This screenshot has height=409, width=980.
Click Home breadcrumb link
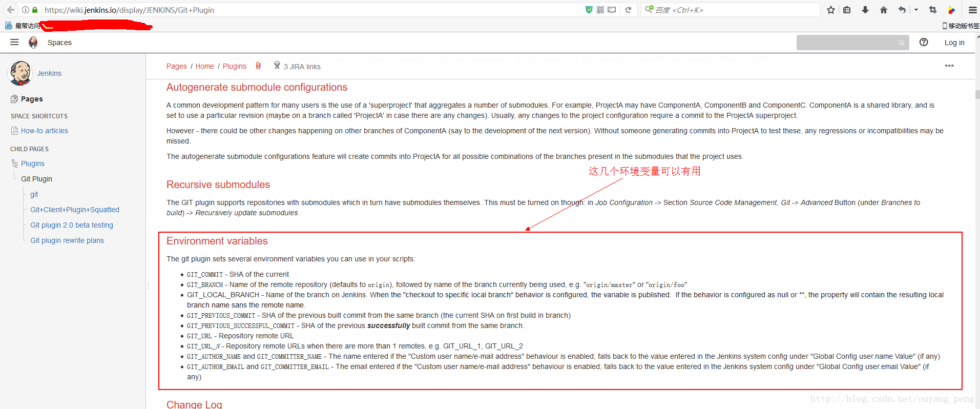[204, 66]
